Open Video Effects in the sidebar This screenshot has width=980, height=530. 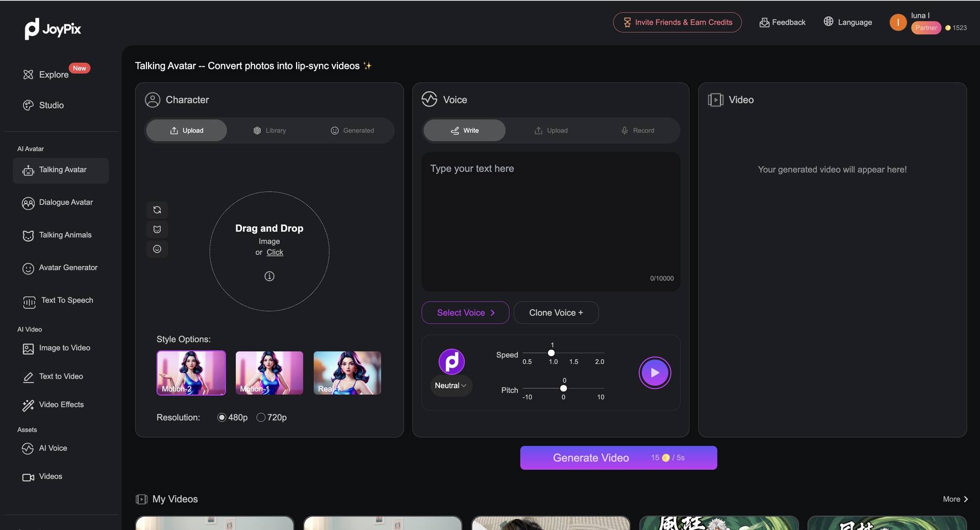61,405
